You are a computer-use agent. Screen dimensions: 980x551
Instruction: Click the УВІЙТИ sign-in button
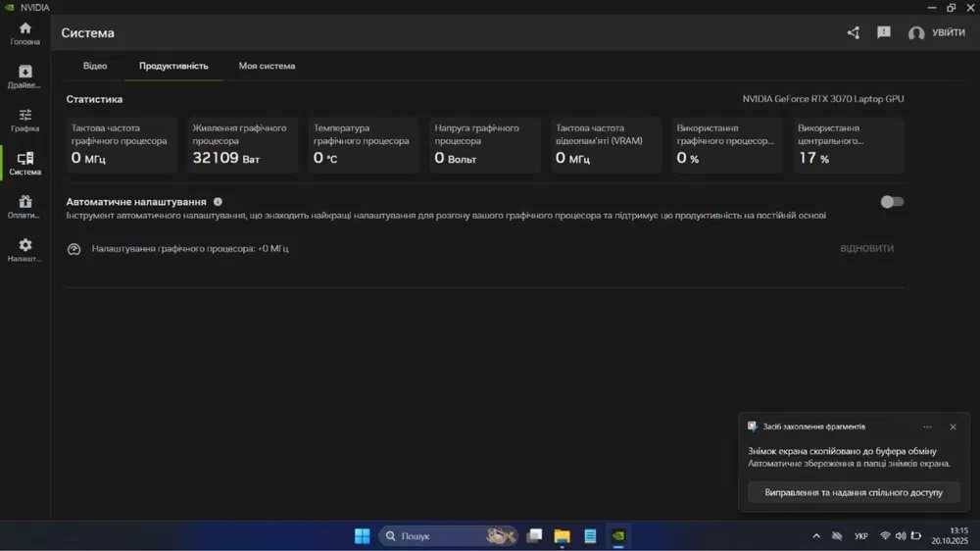(x=948, y=32)
